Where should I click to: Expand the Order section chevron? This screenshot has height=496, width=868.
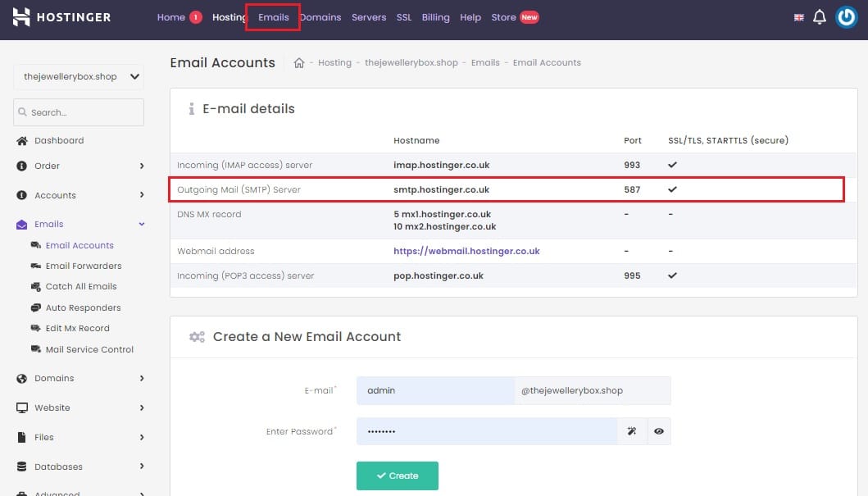(142, 166)
